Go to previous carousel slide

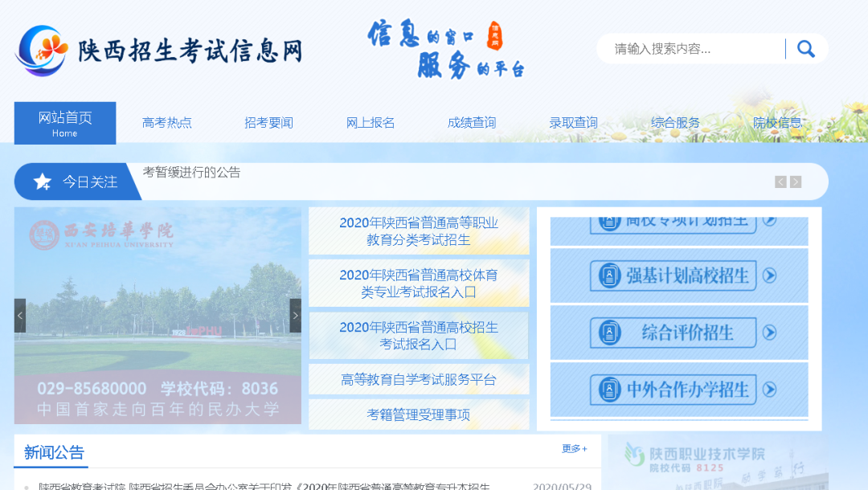pyautogui.click(x=20, y=316)
